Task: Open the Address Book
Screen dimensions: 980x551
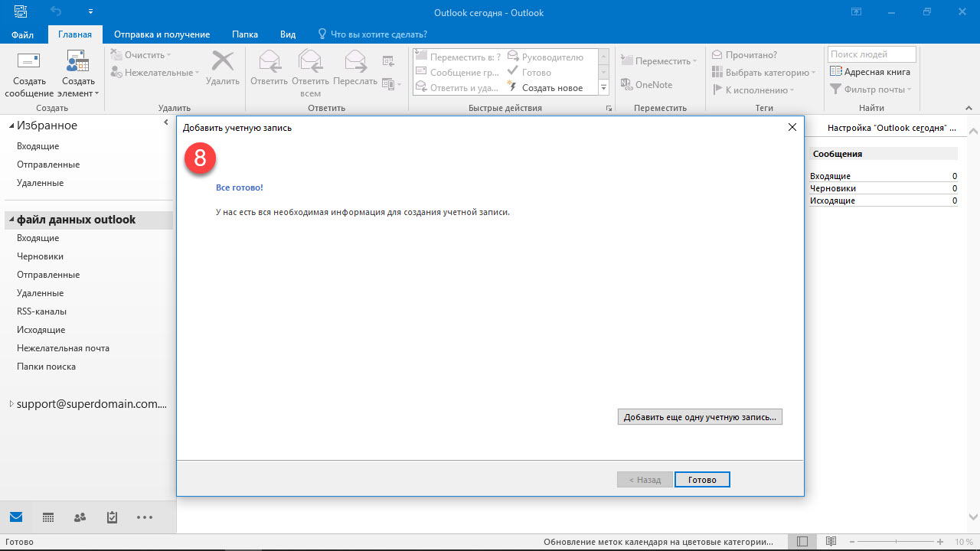Action: tap(870, 72)
